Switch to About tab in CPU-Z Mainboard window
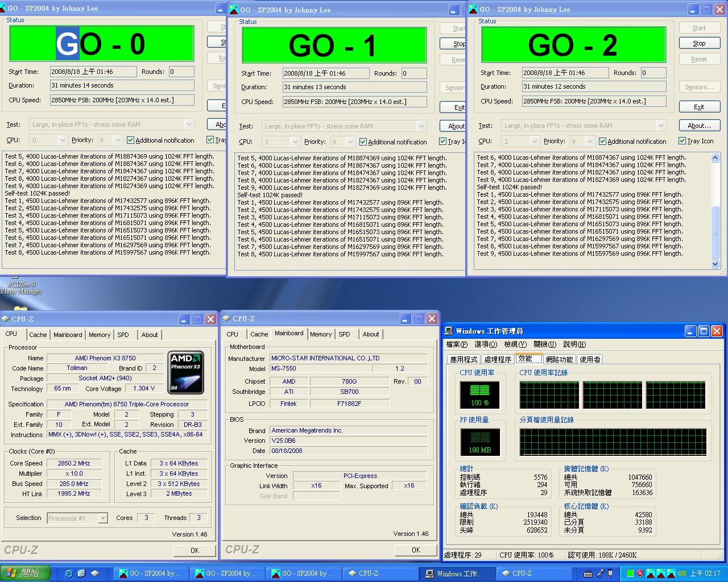Viewport: 728px width, 582px height. tap(371, 334)
